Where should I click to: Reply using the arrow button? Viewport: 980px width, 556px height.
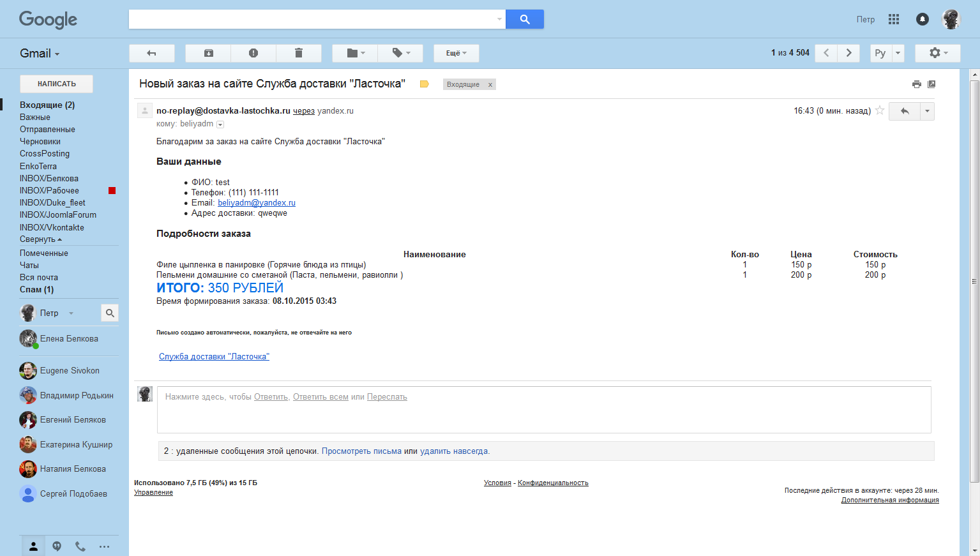coord(905,111)
